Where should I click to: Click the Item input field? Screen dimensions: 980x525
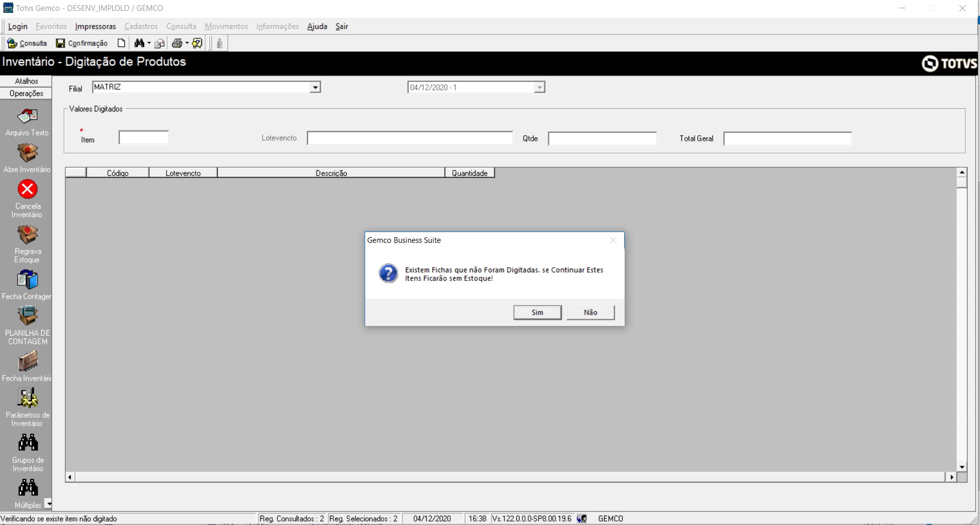[143, 138]
